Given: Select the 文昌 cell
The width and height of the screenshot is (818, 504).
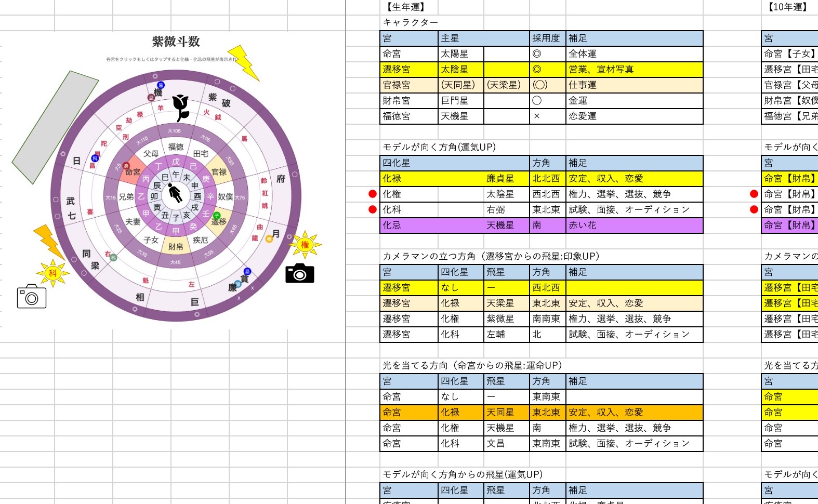Looking at the screenshot, I should 507,444.
